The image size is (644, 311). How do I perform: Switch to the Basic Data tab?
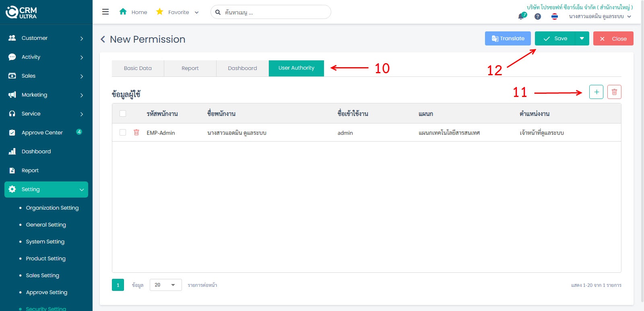pyautogui.click(x=138, y=68)
